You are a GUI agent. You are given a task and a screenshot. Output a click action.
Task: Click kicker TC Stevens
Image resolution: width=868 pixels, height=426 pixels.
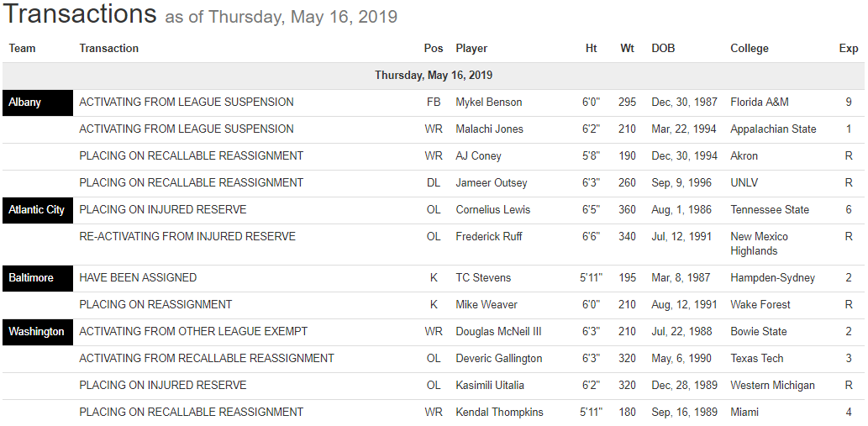483,278
